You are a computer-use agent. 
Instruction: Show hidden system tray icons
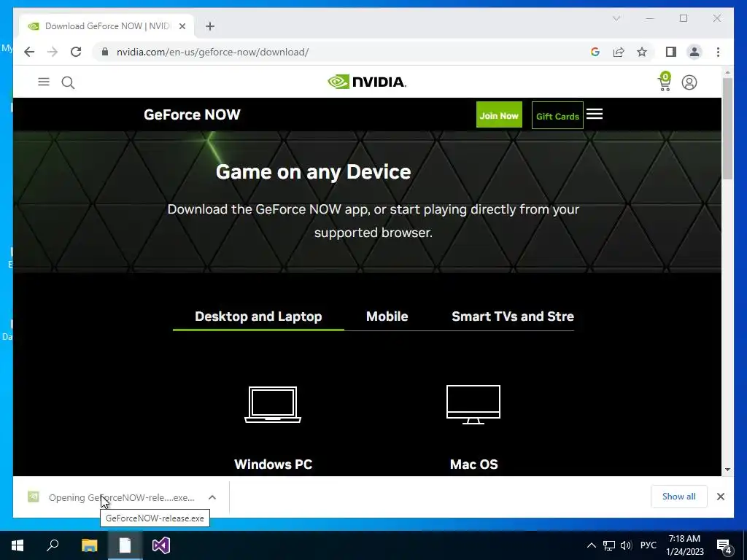click(591, 545)
